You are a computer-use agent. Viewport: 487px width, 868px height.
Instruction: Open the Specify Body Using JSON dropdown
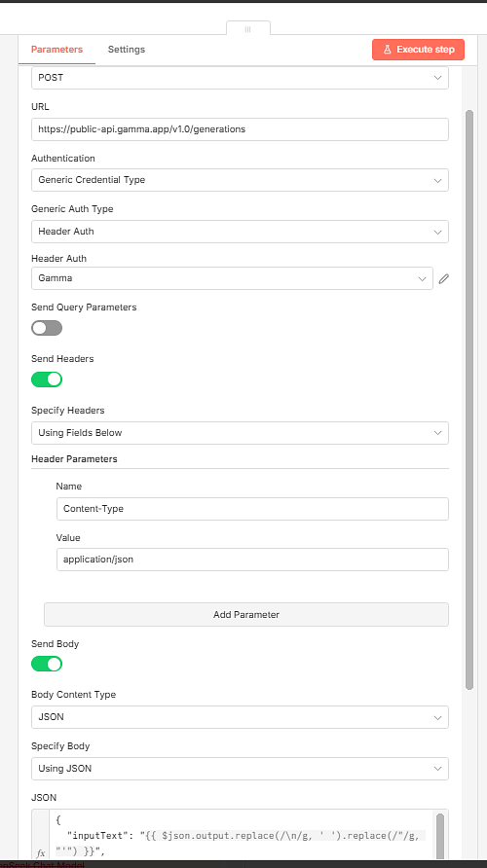coord(240,769)
